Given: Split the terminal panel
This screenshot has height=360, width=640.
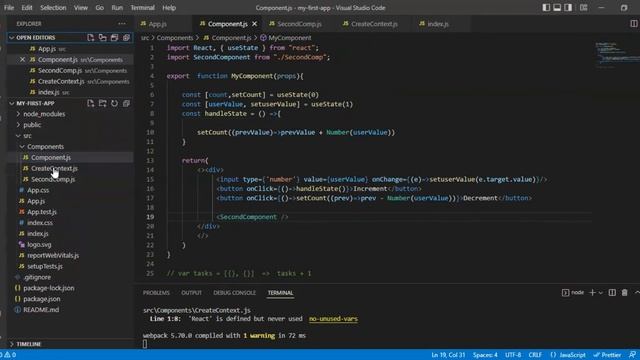Looking at the screenshot, I should tap(612, 293).
